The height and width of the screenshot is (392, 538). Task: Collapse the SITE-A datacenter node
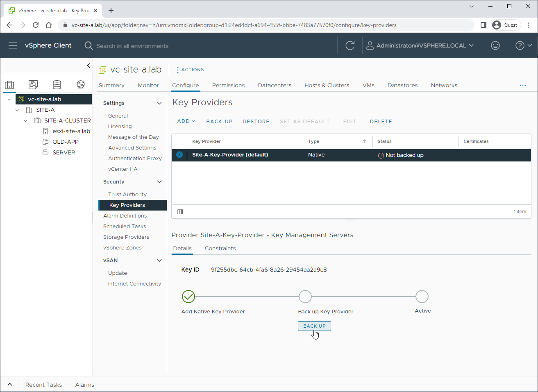coord(17,110)
